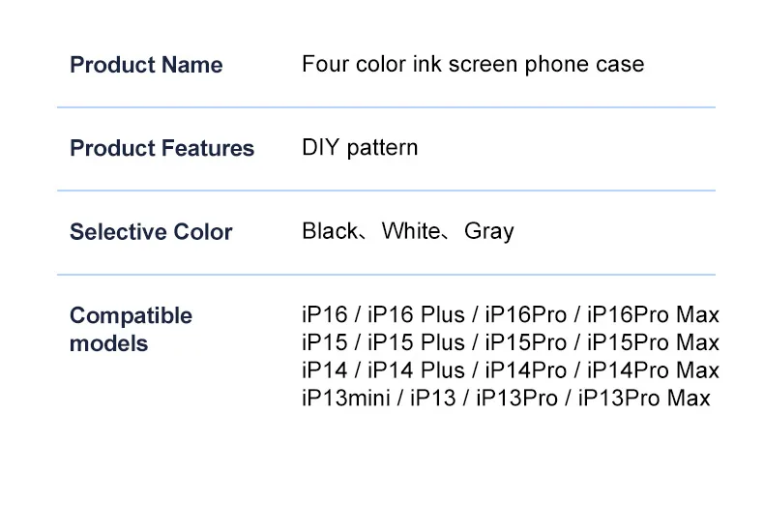Image resolution: width=764 pixels, height=532 pixels.
Task: Click the iP16Pro Max model text
Action: [x=654, y=315]
